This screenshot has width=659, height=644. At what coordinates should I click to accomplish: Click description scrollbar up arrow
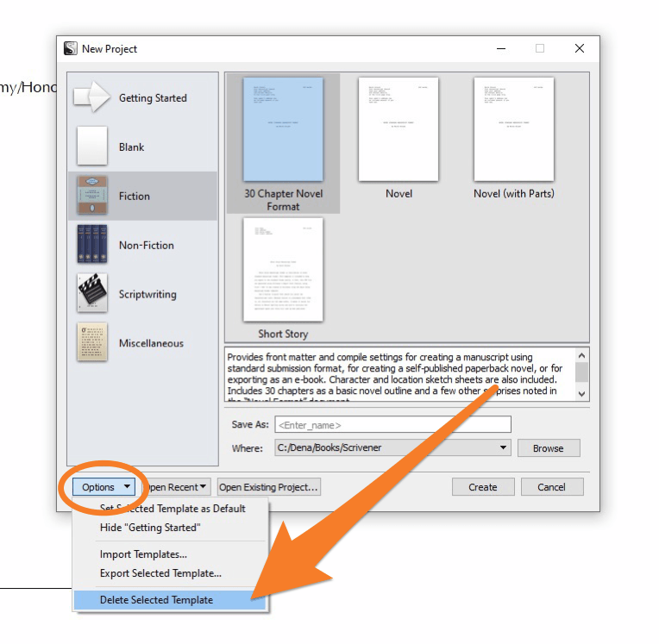coord(581,356)
